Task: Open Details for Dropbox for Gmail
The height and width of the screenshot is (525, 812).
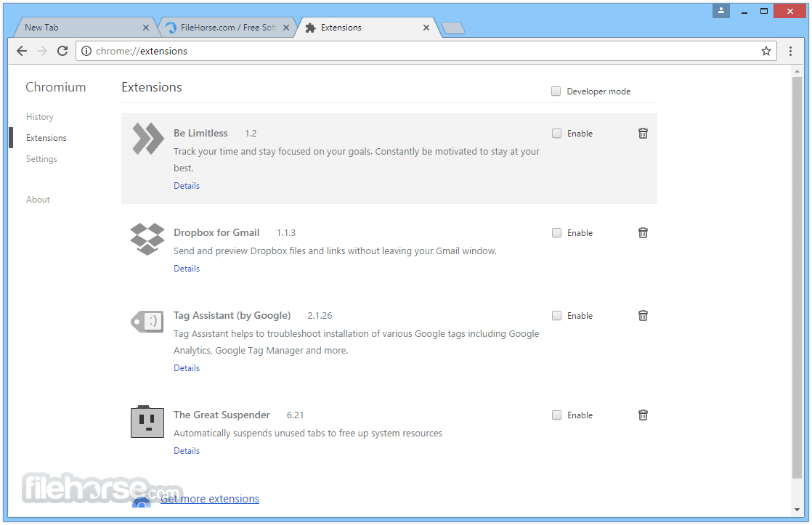Action: 187,269
